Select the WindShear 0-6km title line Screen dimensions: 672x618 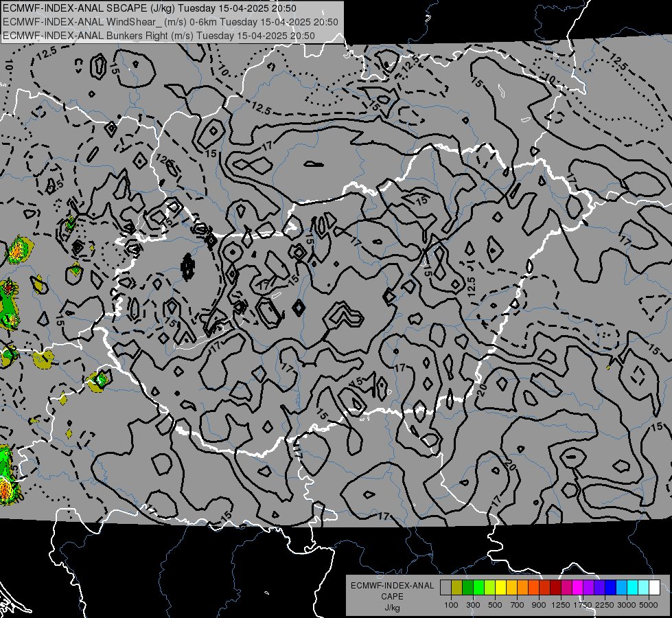click(170, 22)
